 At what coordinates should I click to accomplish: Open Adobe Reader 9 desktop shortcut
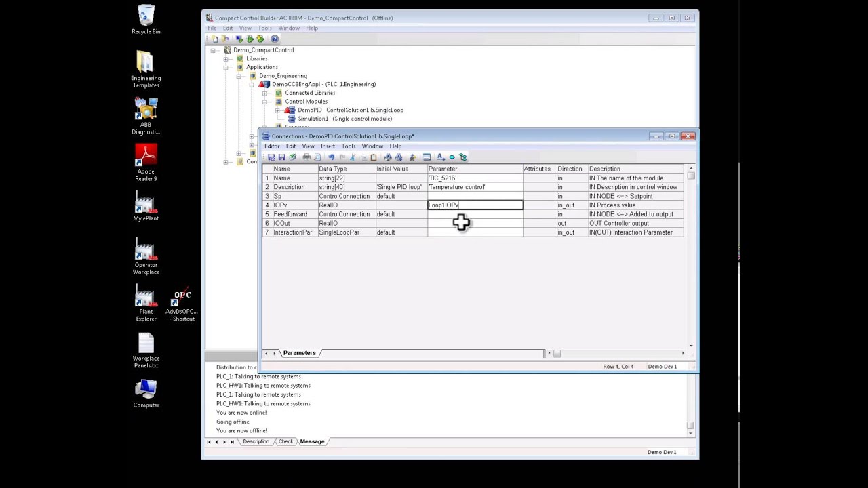click(146, 163)
